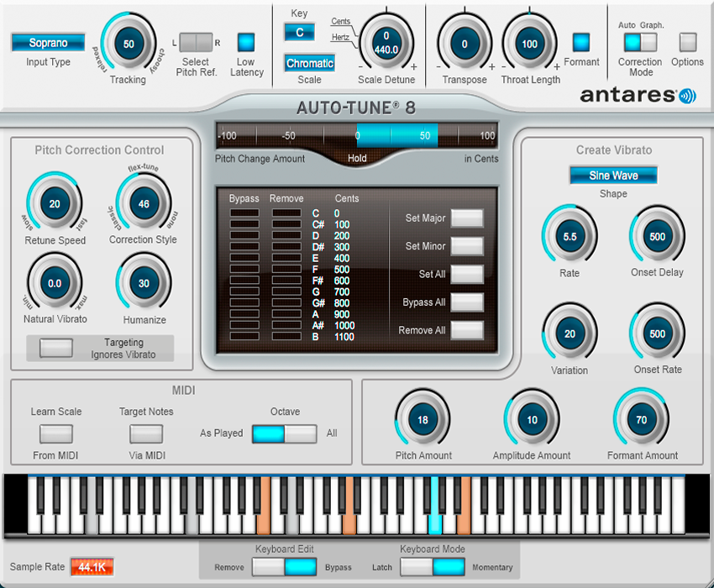The height and width of the screenshot is (588, 714).
Task: Toggle the Low Latency button
Action: point(246,42)
